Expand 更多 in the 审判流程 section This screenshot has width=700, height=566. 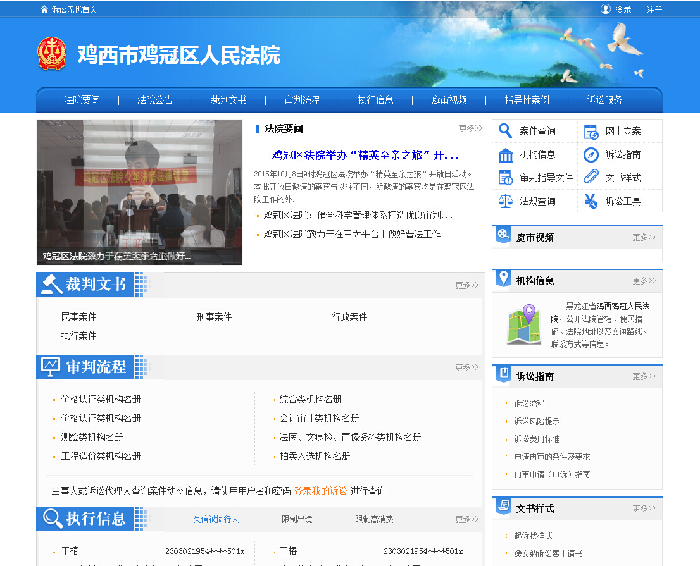(x=467, y=367)
